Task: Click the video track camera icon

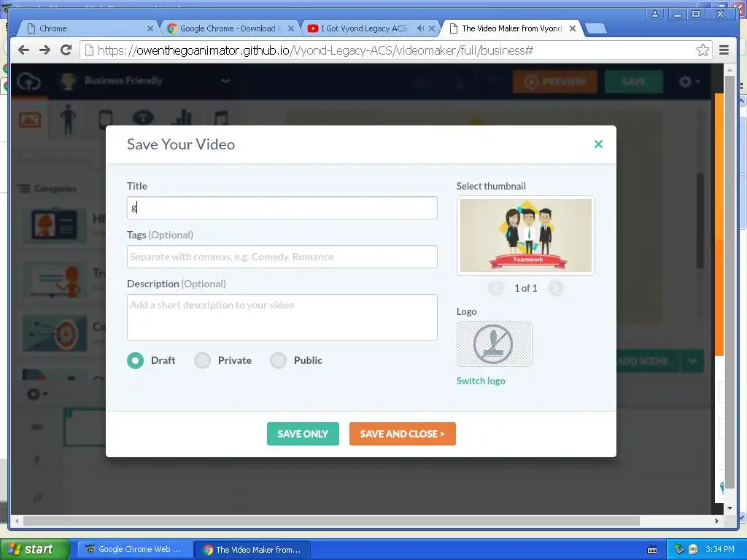Action: (x=37, y=427)
